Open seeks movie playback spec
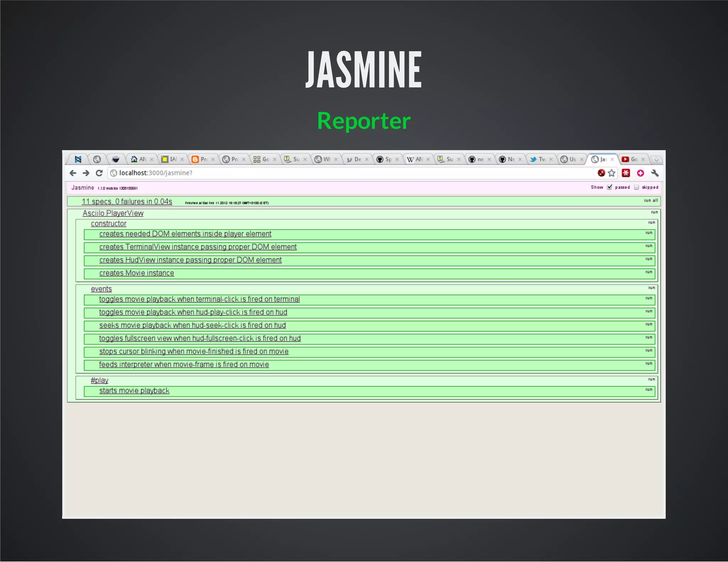 tap(192, 325)
